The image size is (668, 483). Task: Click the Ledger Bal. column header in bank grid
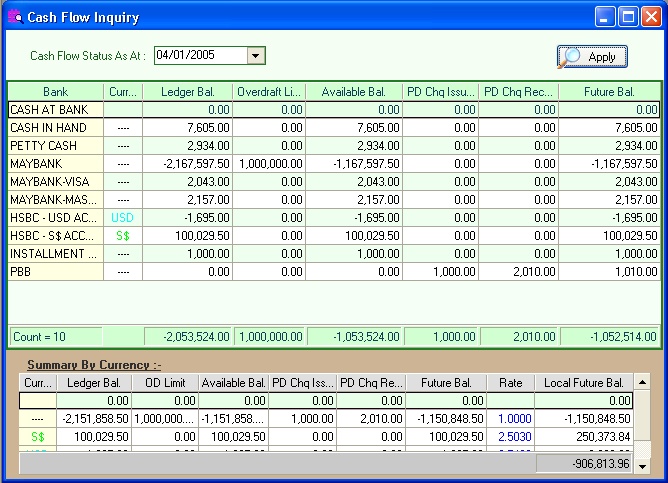(187, 92)
